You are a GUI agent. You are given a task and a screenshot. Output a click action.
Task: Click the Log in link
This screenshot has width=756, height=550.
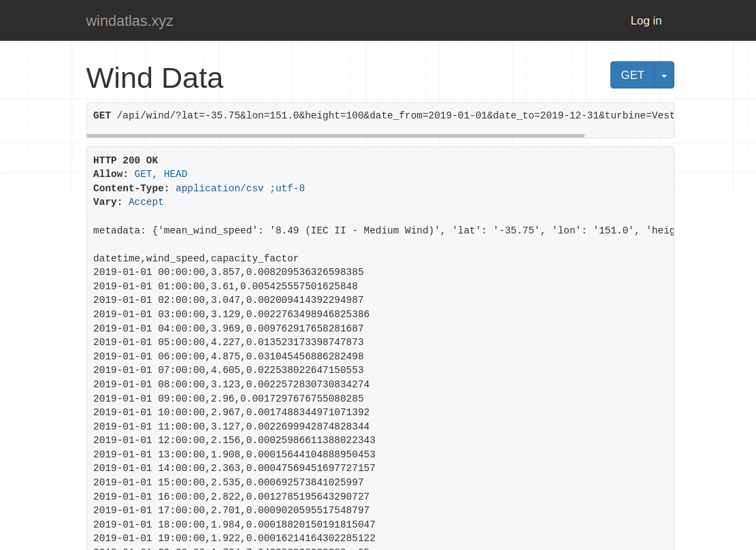point(646,20)
